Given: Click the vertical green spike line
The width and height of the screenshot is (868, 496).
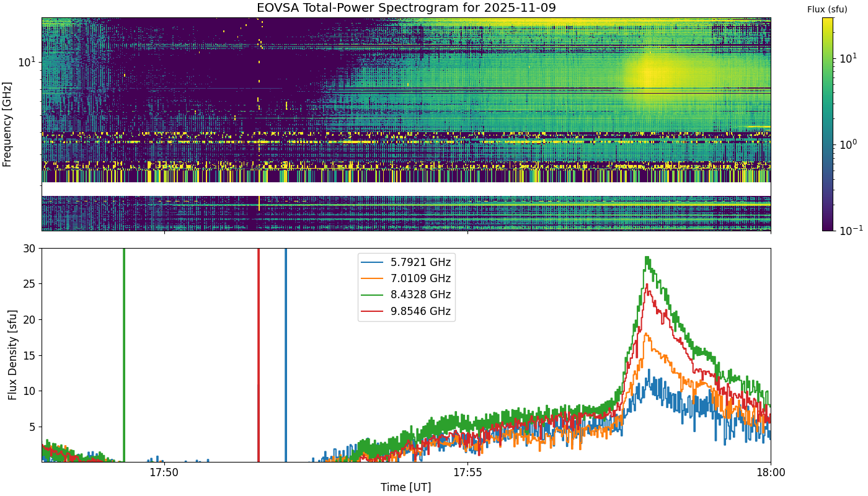Looking at the screenshot, I should click(x=124, y=355).
